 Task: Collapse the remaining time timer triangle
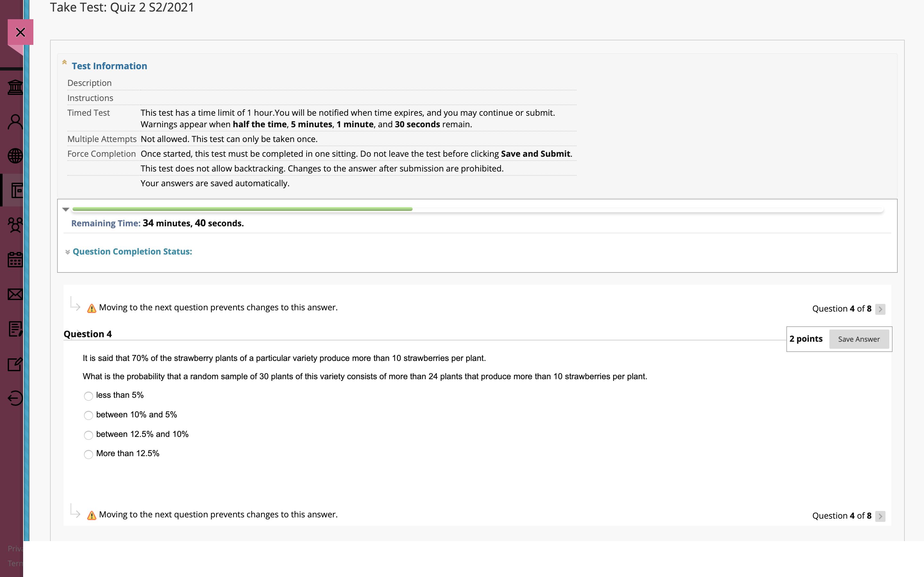(66, 210)
